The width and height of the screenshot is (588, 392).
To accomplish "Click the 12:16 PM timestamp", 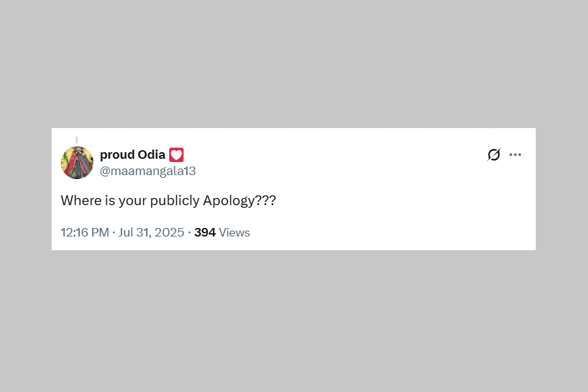I will coord(84,233).
